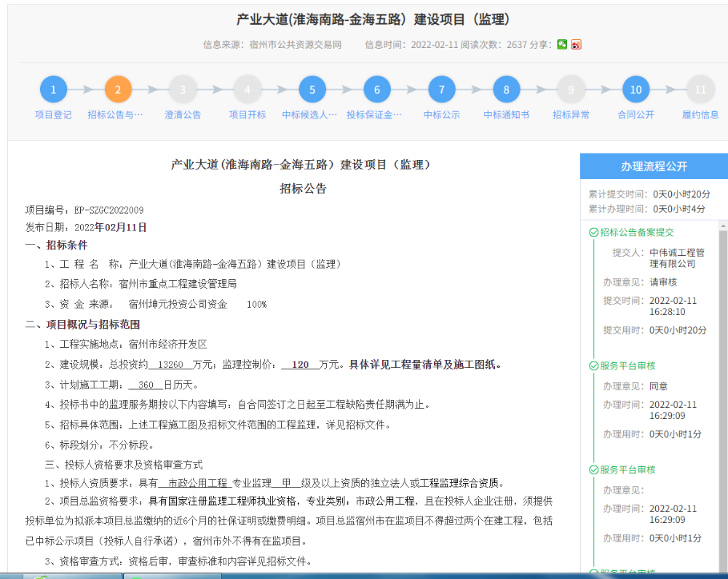Screen dimensions: 728x579
Task: Click the planned duration value 360
Action: [146, 385]
